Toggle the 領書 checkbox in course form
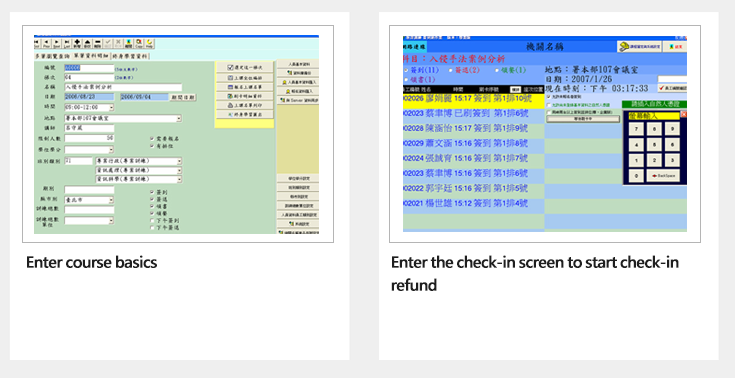 click(152, 206)
